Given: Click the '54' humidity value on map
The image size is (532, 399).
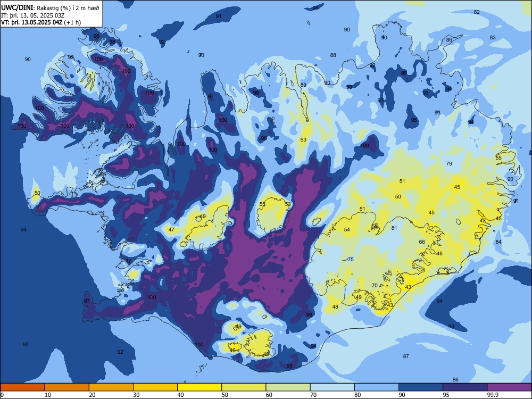Looking at the screenshot, I should 347,230.
